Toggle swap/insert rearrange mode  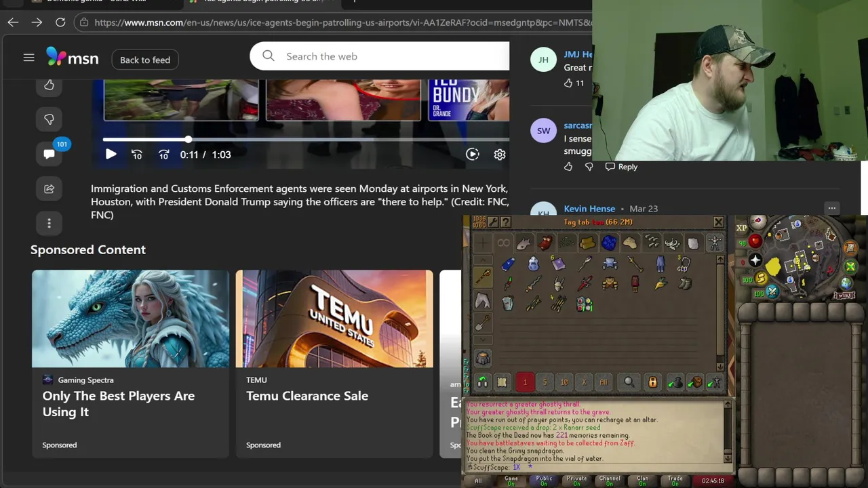tap(482, 382)
